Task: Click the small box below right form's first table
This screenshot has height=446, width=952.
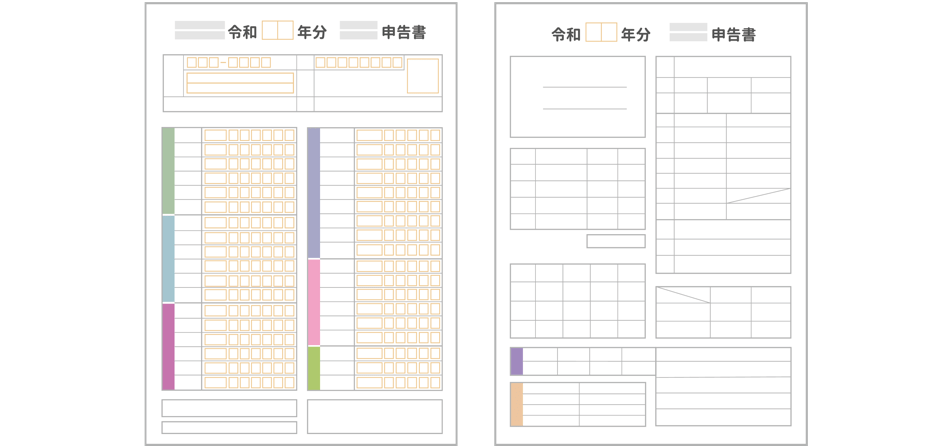Action: click(x=615, y=241)
